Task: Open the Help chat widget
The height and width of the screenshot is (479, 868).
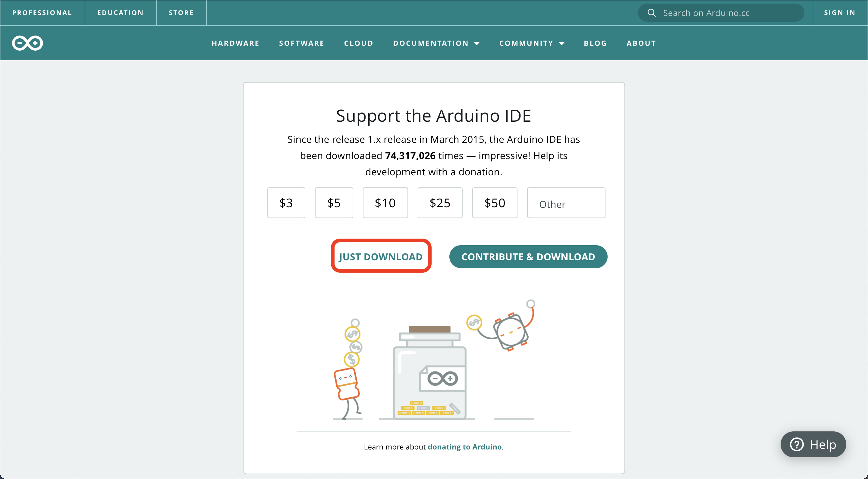Action: [813, 444]
